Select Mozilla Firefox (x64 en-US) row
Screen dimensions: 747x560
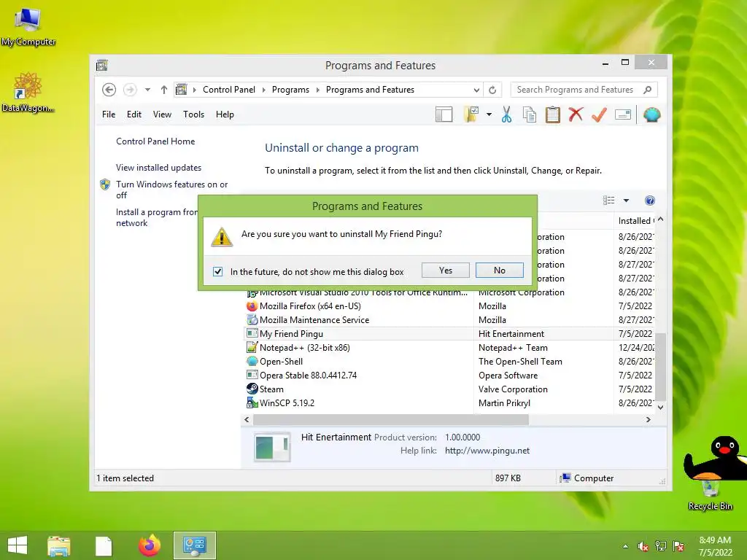pos(449,306)
